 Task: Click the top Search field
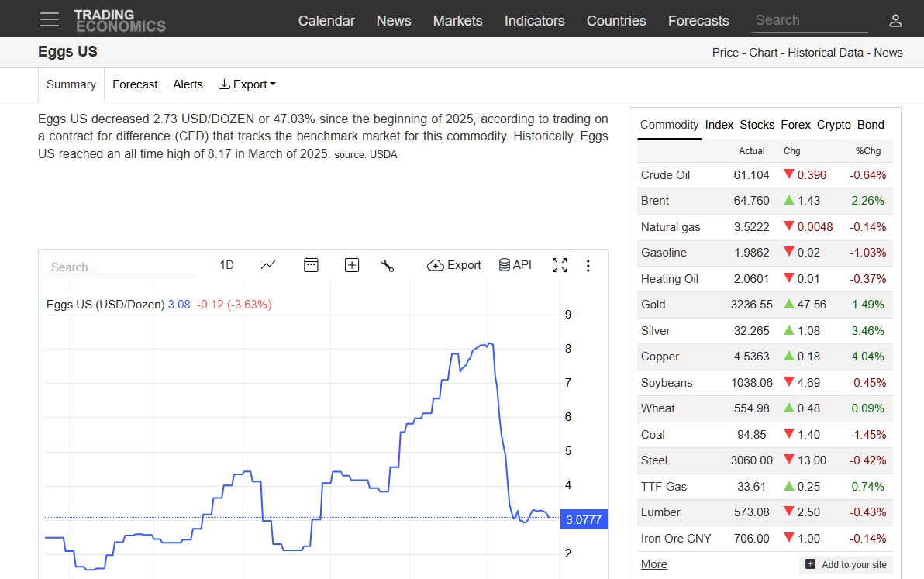(810, 21)
